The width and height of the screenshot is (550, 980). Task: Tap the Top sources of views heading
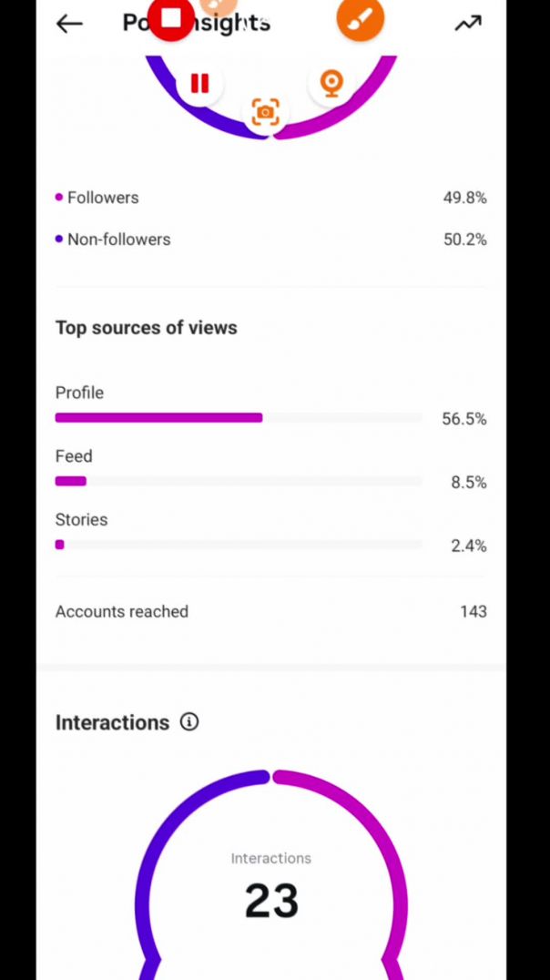147,328
